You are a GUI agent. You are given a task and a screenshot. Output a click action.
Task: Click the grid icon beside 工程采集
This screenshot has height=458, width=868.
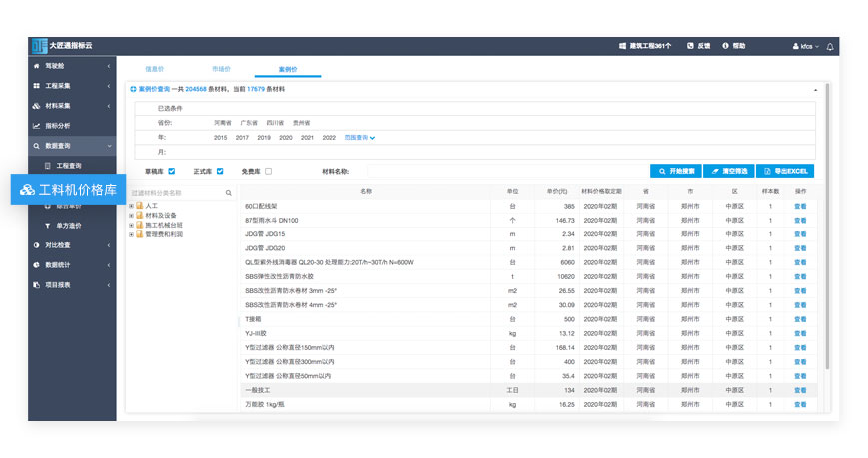tap(37, 86)
